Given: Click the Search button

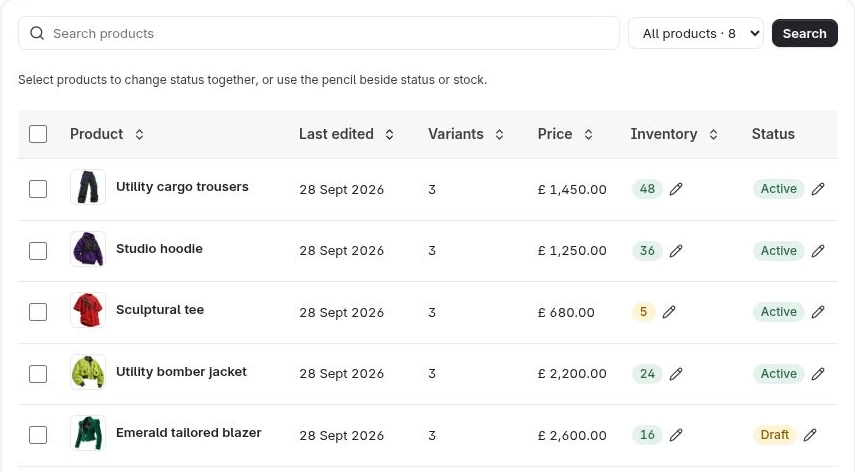Looking at the screenshot, I should (804, 33).
